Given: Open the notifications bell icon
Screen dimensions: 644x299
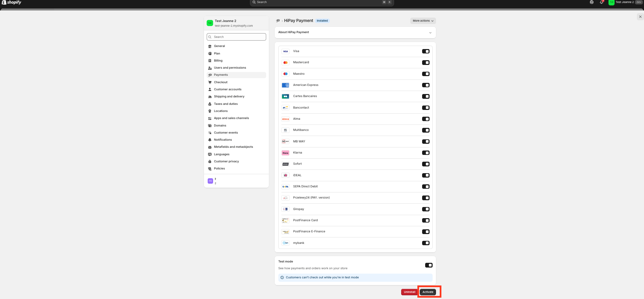Looking at the screenshot, I should [x=601, y=2].
